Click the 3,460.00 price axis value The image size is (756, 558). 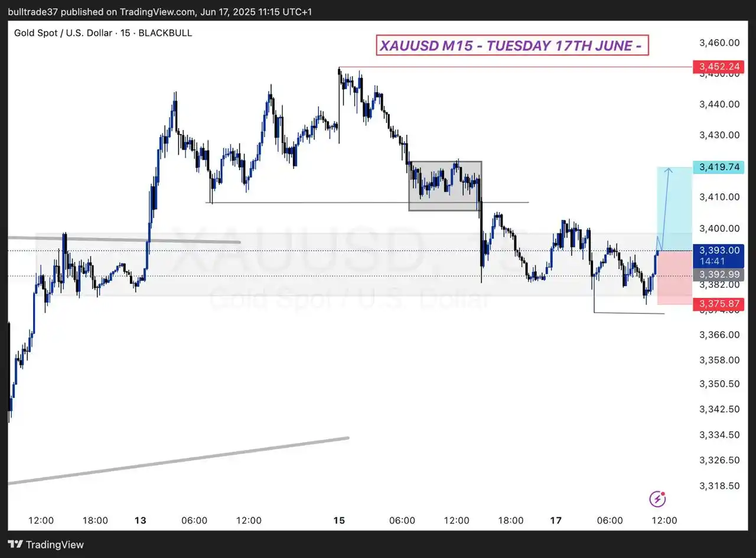point(719,43)
